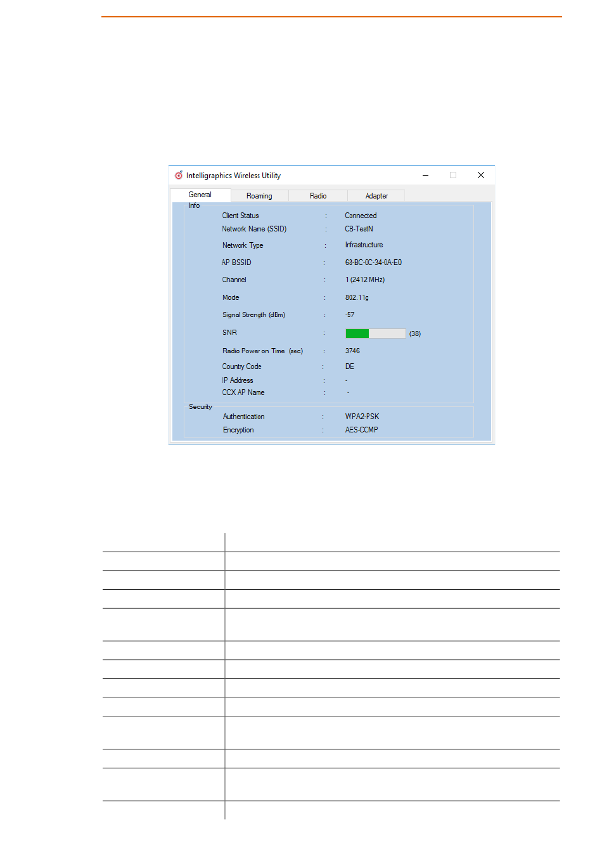Open the Roaming tab

pyautogui.click(x=259, y=196)
